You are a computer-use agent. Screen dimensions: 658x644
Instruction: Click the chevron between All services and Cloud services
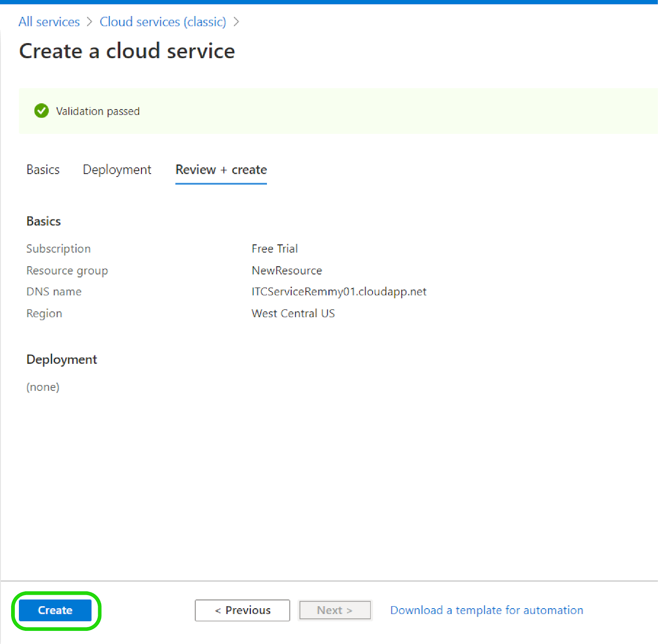[90, 21]
